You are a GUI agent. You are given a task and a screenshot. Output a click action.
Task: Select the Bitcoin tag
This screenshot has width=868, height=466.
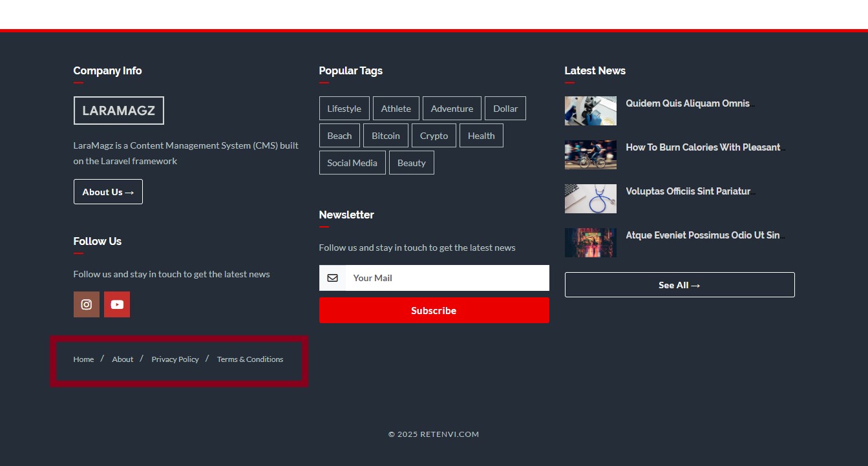point(385,135)
